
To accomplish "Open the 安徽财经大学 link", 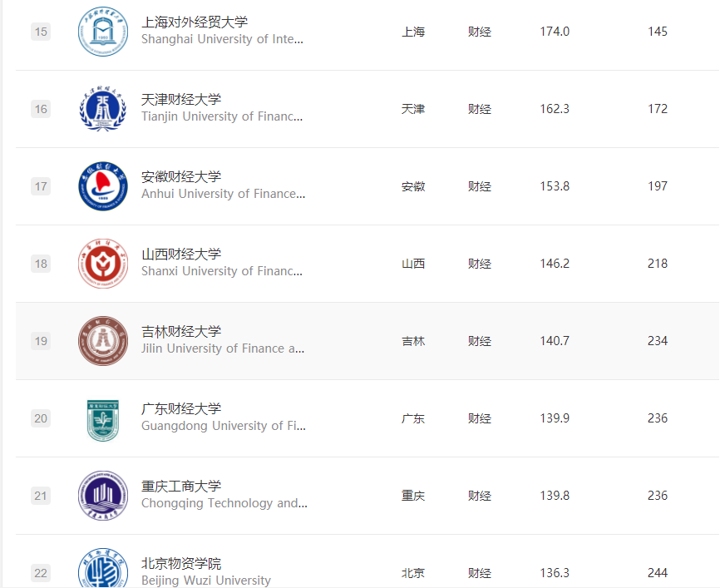I will [181, 176].
